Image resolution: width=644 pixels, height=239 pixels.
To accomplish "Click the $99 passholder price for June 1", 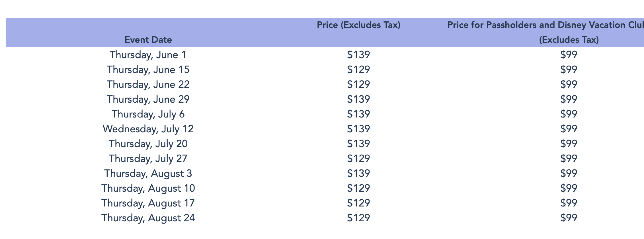I will click(x=569, y=55).
